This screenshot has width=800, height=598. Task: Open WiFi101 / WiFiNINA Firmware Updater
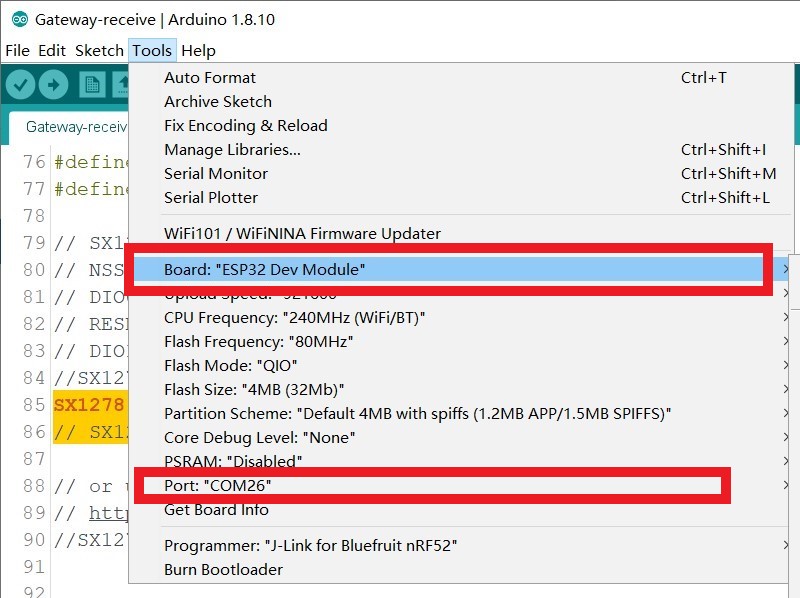point(458,233)
